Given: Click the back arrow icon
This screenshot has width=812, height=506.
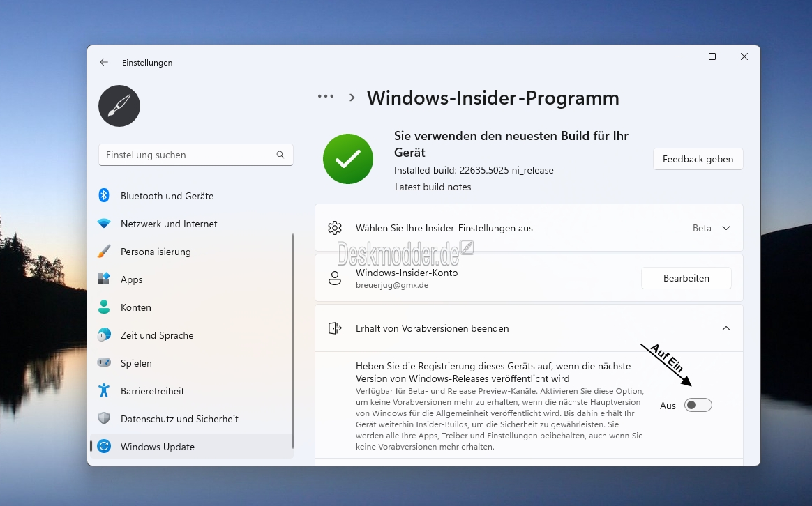Looking at the screenshot, I should 103,62.
